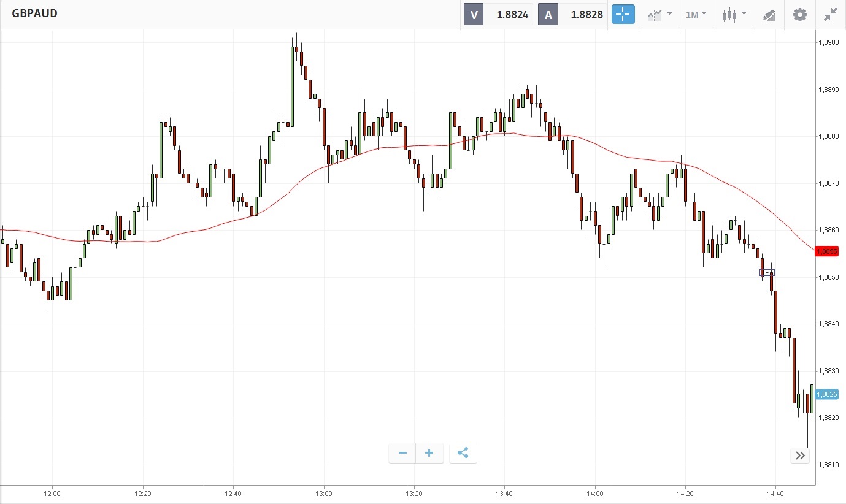846x504 pixels.
Task: Click the red moving average value label 1.8855
Action: tap(826, 251)
